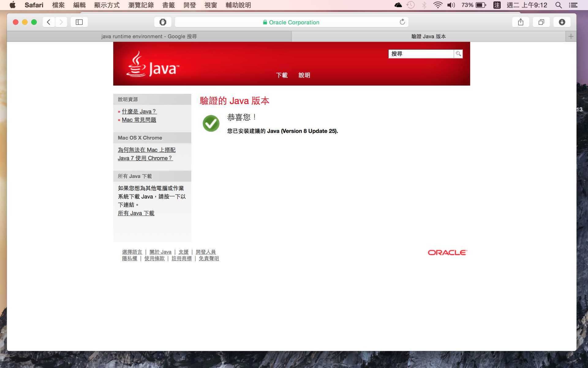The height and width of the screenshot is (368, 588).
Task: Click 開發人員 footer link
Action: [x=205, y=252]
